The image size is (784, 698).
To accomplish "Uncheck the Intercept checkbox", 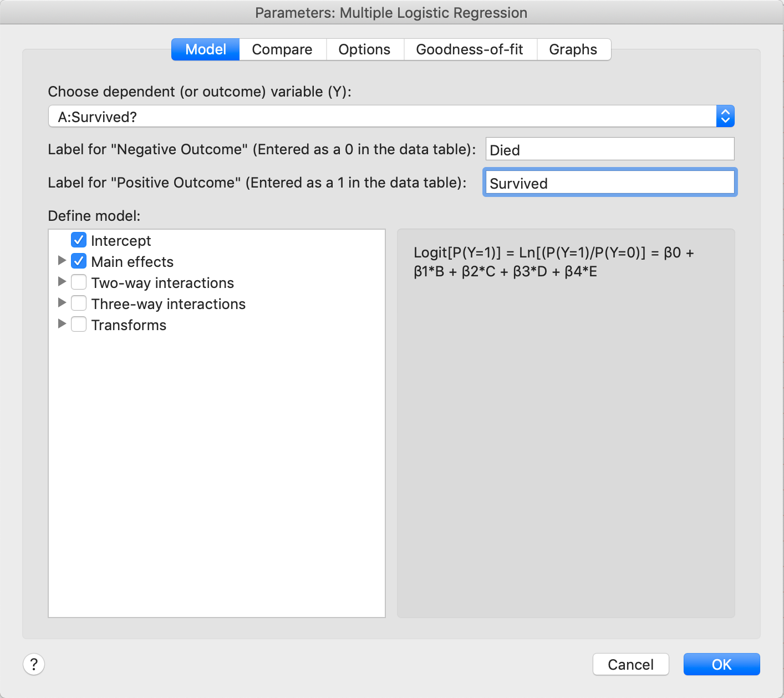I will click(x=79, y=240).
